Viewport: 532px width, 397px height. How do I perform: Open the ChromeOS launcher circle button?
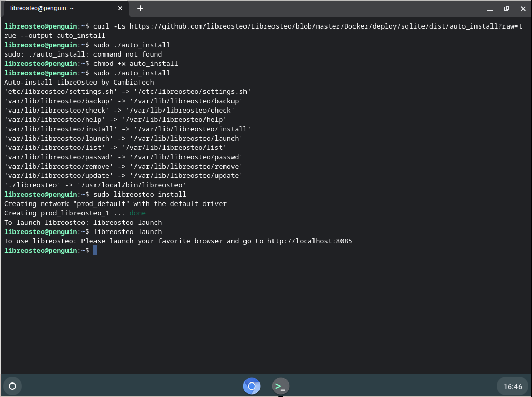(x=12, y=386)
